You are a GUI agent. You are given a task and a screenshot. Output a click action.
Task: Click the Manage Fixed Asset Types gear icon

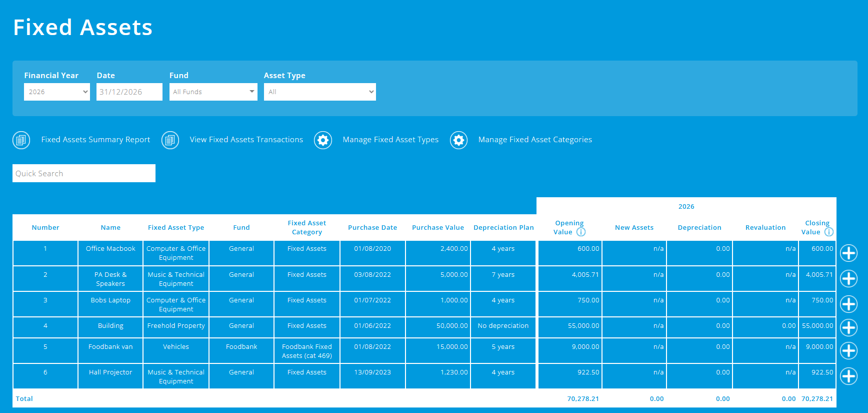click(323, 140)
